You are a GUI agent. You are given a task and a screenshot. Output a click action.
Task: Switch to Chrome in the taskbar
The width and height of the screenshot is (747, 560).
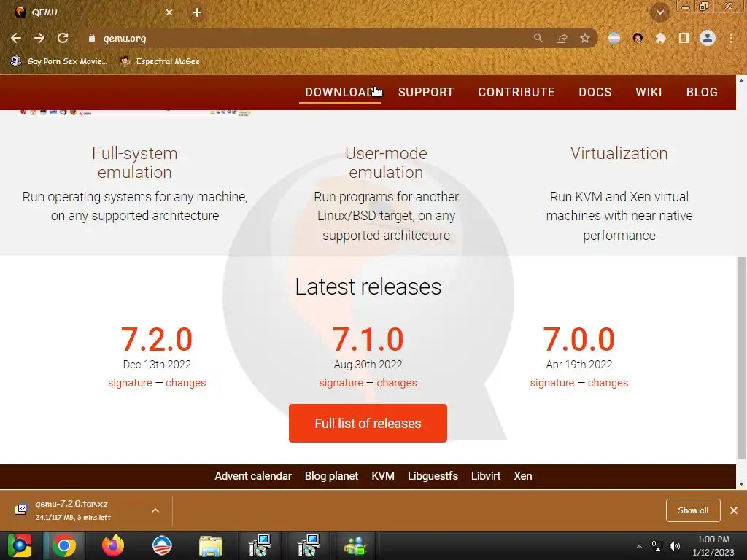pos(64,545)
